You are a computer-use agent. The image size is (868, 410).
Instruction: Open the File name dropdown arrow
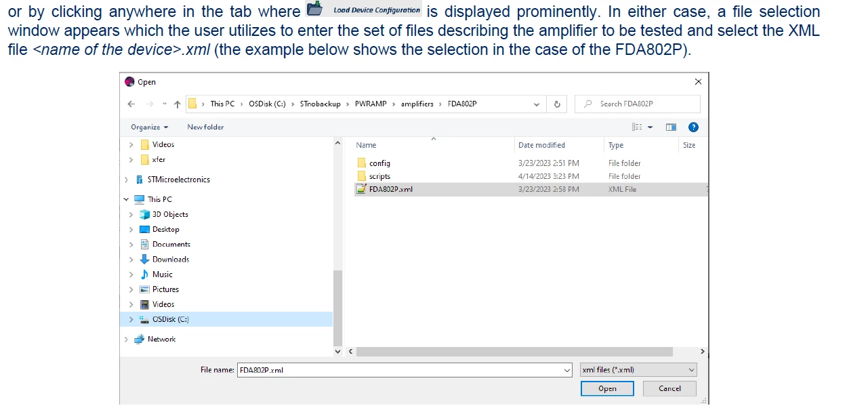point(568,370)
